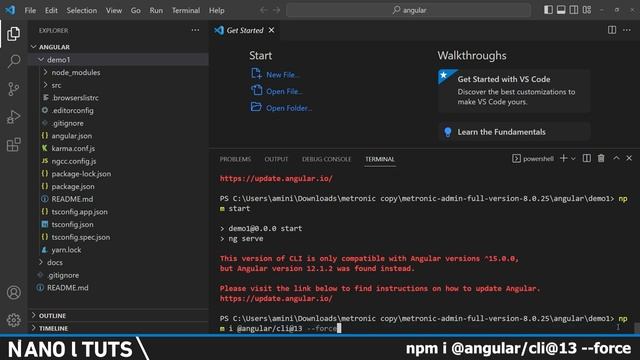Toggle the panel layout icon

coord(561,10)
